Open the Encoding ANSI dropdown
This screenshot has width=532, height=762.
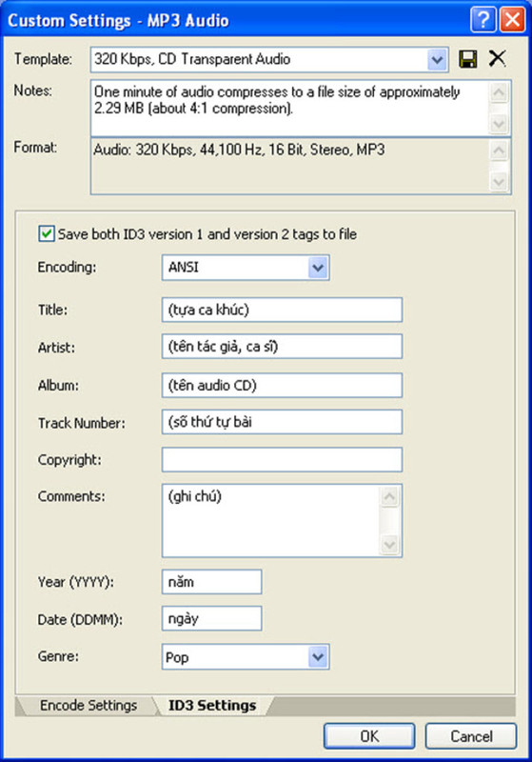coord(318,268)
